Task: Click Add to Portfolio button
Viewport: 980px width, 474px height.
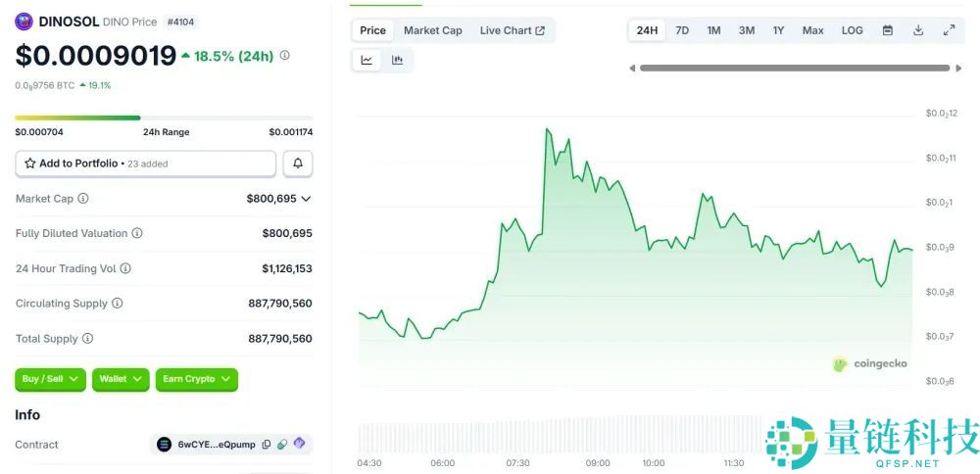Action: tap(145, 164)
